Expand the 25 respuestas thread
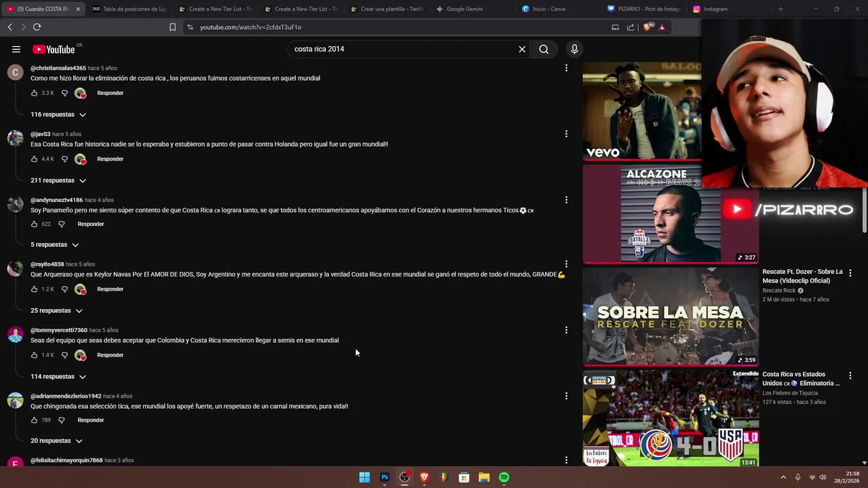Viewport: 868px width, 488px height. tap(56, 310)
